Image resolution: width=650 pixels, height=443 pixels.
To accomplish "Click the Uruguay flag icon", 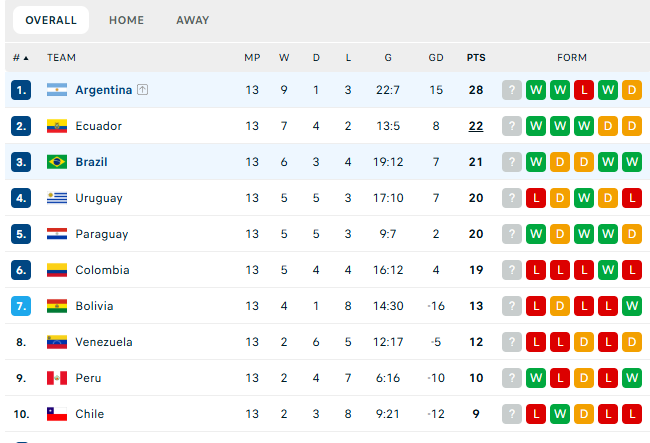I will 57,198.
